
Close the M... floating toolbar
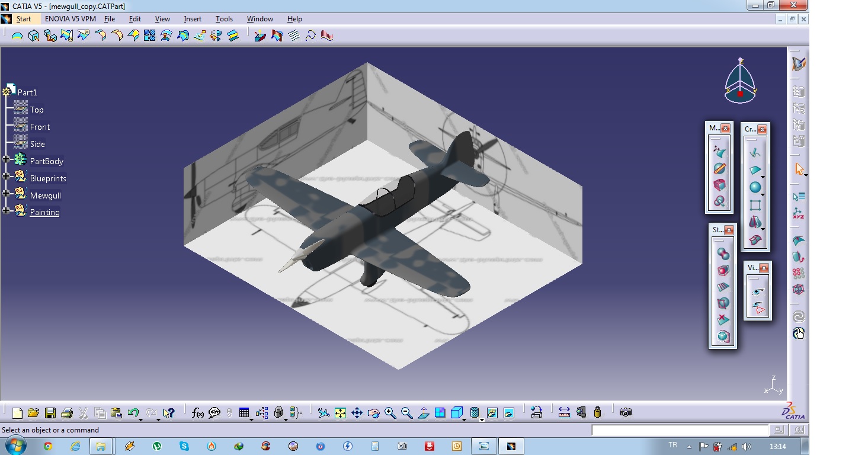point(725,128)
